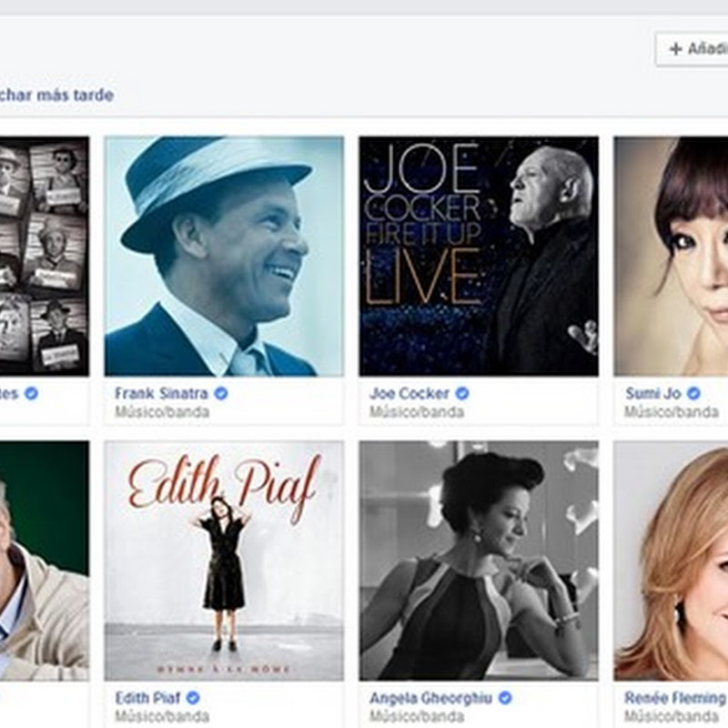Click the verified badge next to Joe Cocker
The height and width of the screenshot is (728, 728).
coord(462,393)
